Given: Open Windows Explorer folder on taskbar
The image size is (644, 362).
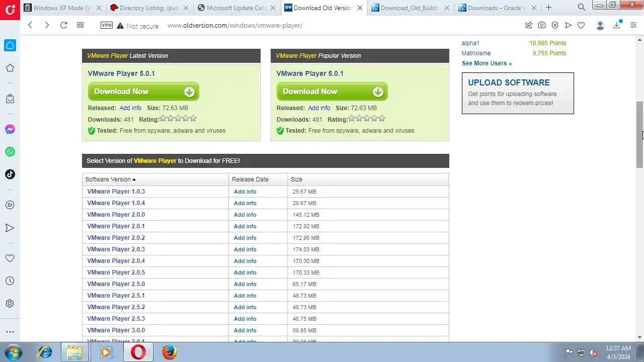Looking at the screenshot, I should 74,352.
